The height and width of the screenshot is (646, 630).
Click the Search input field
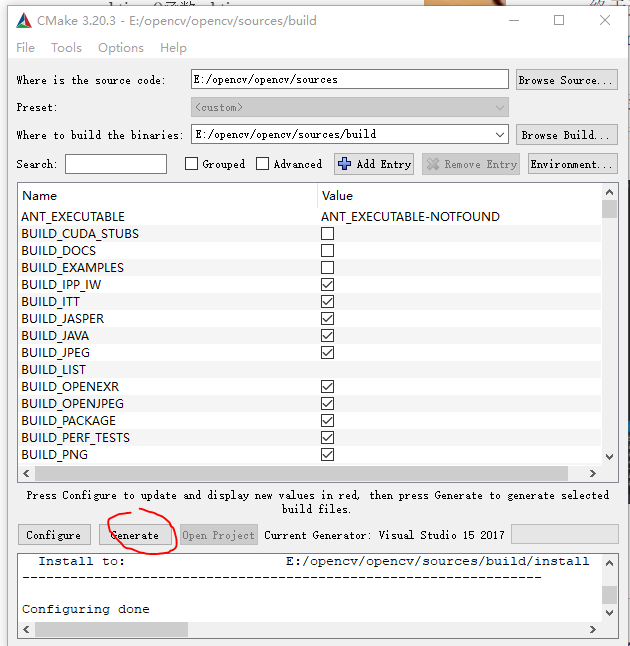point(116,164)
